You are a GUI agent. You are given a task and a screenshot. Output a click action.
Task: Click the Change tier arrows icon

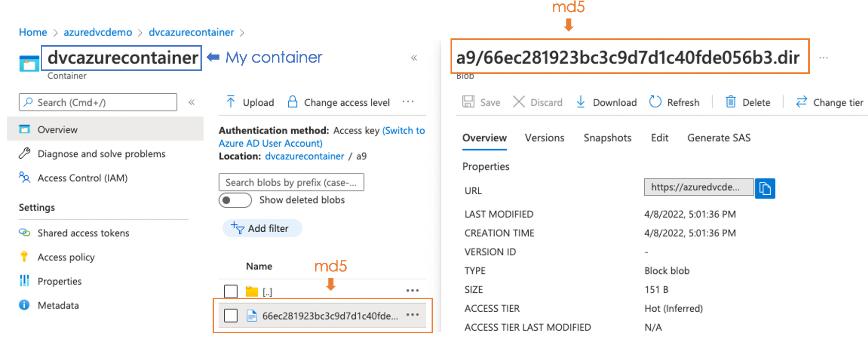pyautogui.click(x=801, y=102)
